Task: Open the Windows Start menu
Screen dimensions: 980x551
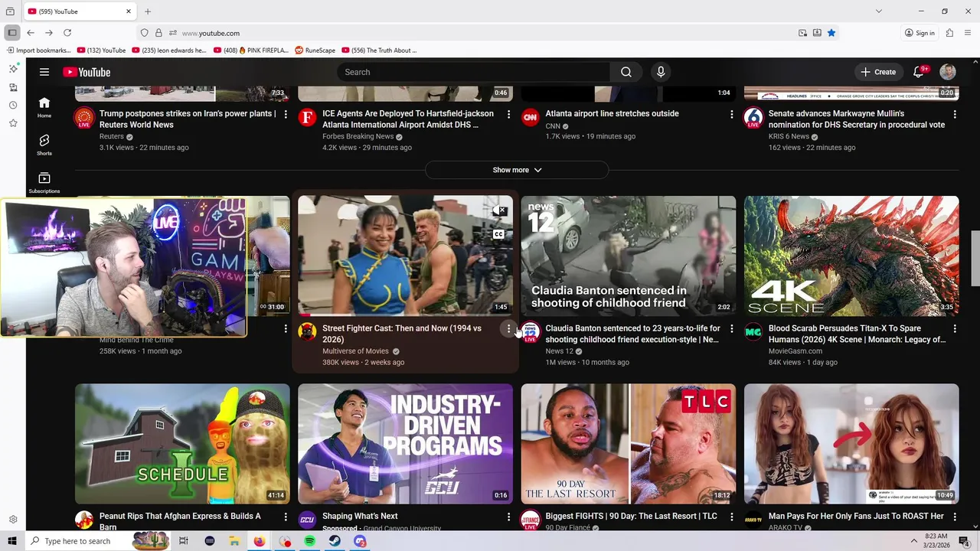Action: (x=12, y=541)
